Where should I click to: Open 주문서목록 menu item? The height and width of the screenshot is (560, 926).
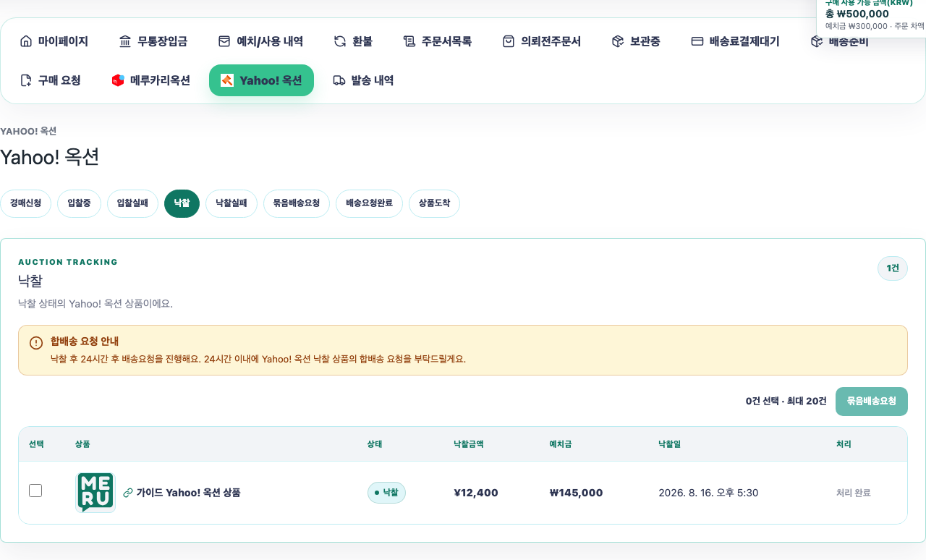click(438, 41)
